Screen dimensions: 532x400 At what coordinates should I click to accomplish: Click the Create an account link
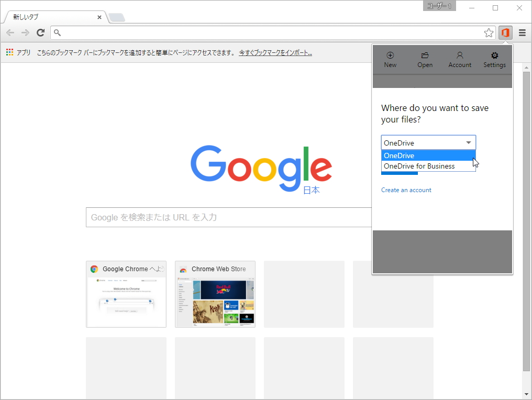point(406,190)
